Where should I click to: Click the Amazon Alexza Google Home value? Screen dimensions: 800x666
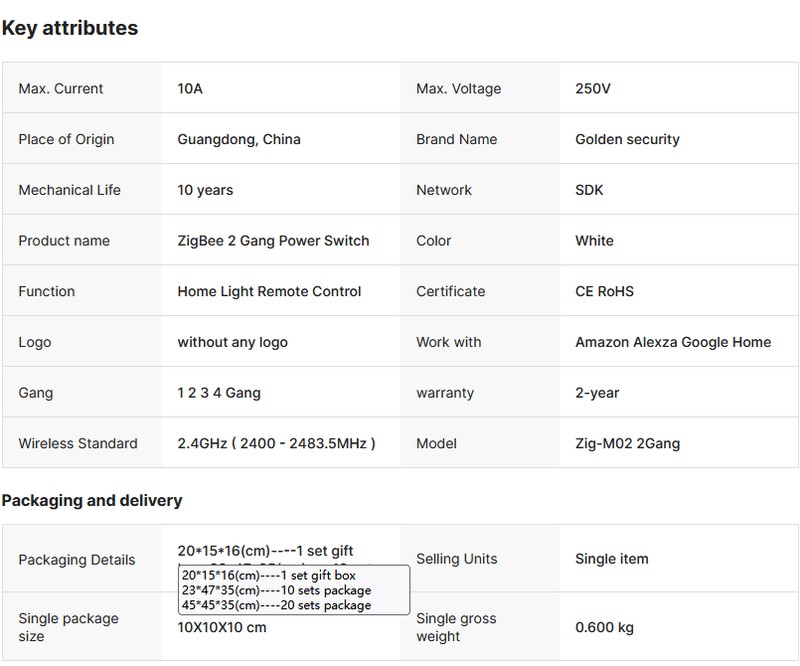click(x=673, y=342)
